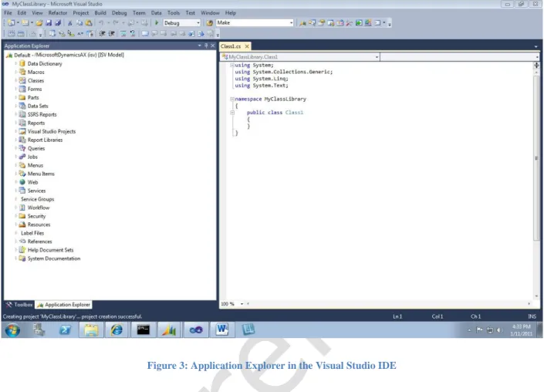Select the Help Document Sets node
544x392 pixels.
pos(51,250)
